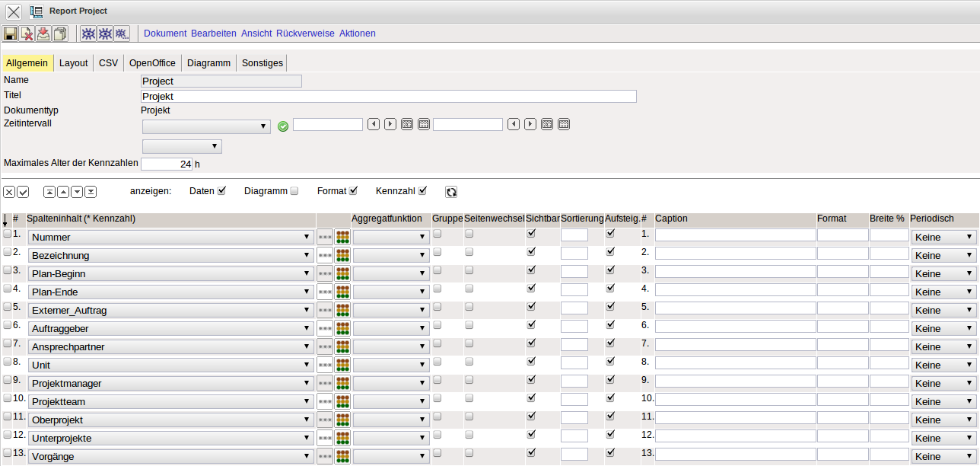Click into the Titel input field
The image size is (980, 466).
pyautogui.click(x=388, y=97)
